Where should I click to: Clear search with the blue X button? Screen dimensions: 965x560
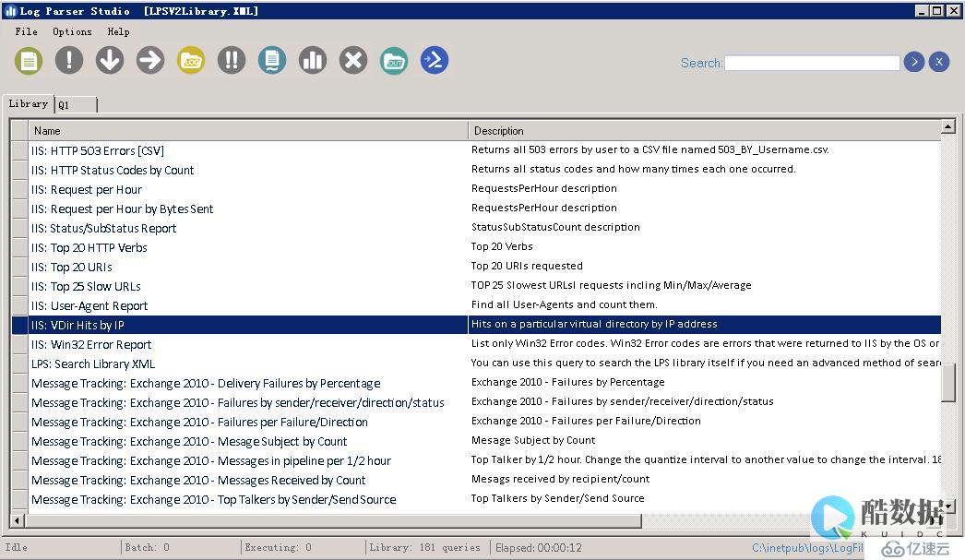[939, 62]
